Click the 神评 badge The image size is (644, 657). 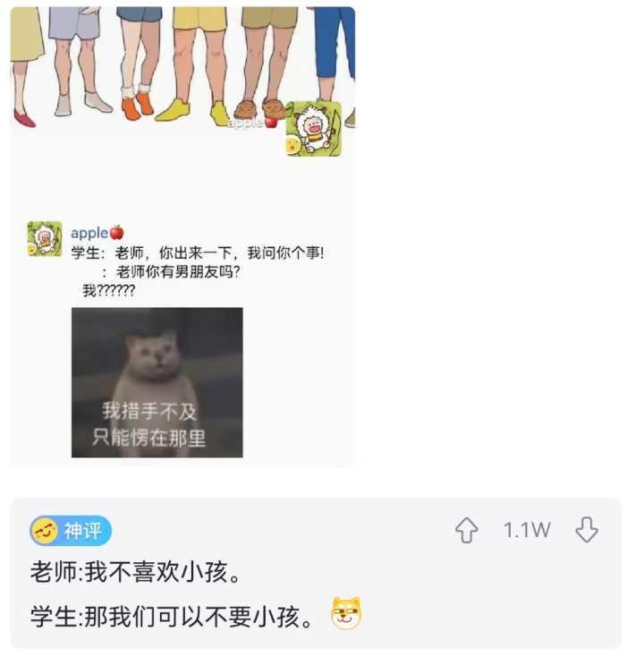71,531
